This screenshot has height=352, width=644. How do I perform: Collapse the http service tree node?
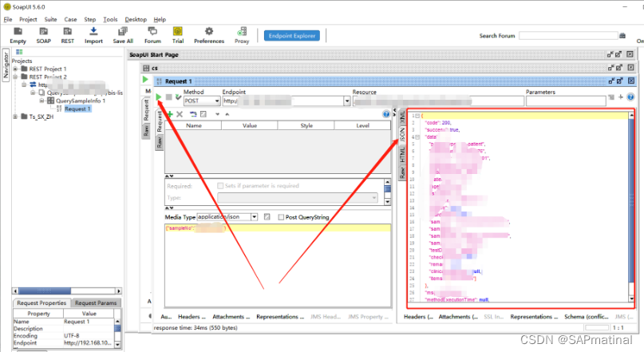[24, 85]
